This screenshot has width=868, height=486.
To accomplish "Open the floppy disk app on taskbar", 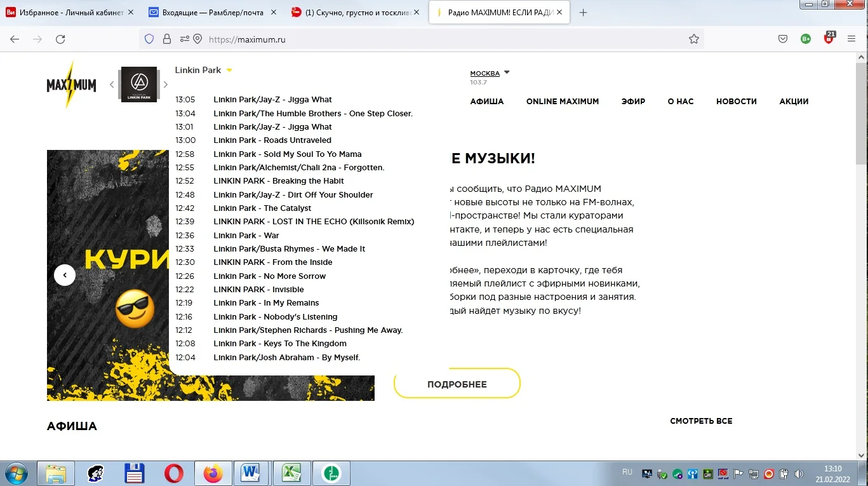I will (135, 474).
